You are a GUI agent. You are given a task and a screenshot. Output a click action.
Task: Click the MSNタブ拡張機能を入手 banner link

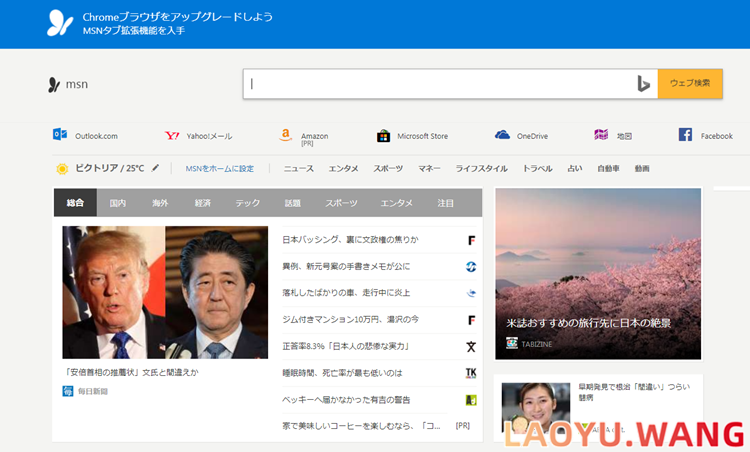134,31
